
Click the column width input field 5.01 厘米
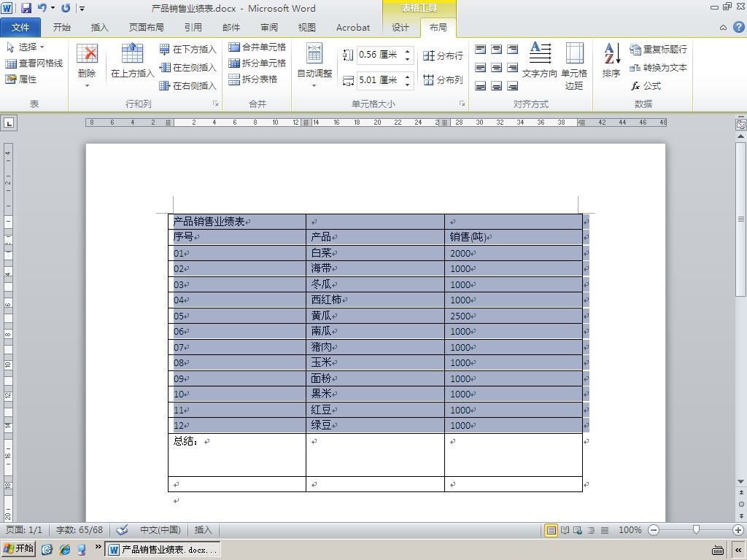(x=379, y=80)
